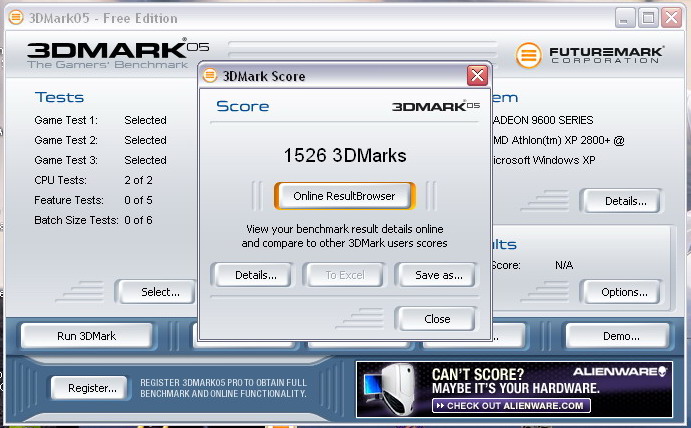Image resolution: width=691 pixels, height=428 pixels.
Task: Click RADEON 9600 SERIES text
Action: [543, 120]
